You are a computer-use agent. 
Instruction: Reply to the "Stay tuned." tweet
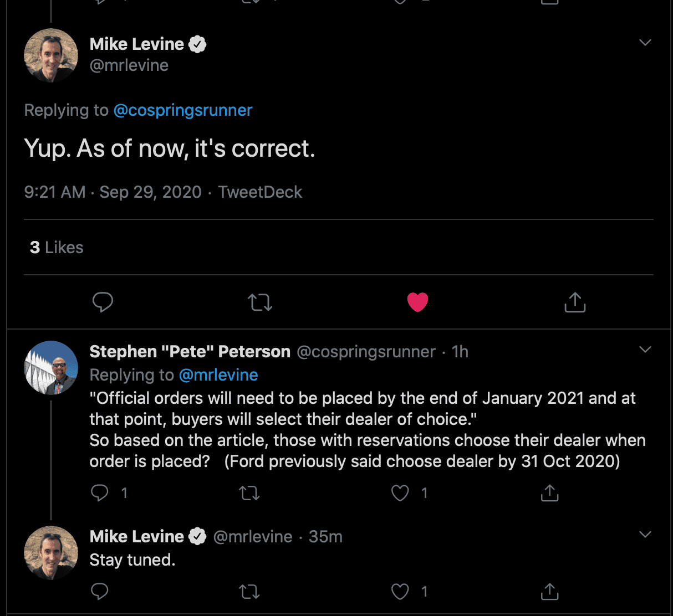100,592
